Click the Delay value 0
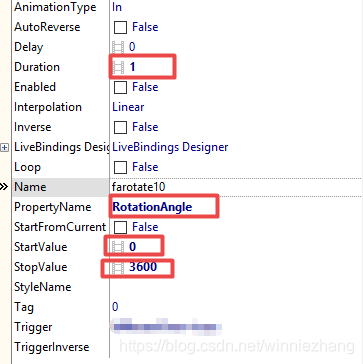The image size is (363, 364). 132,47
